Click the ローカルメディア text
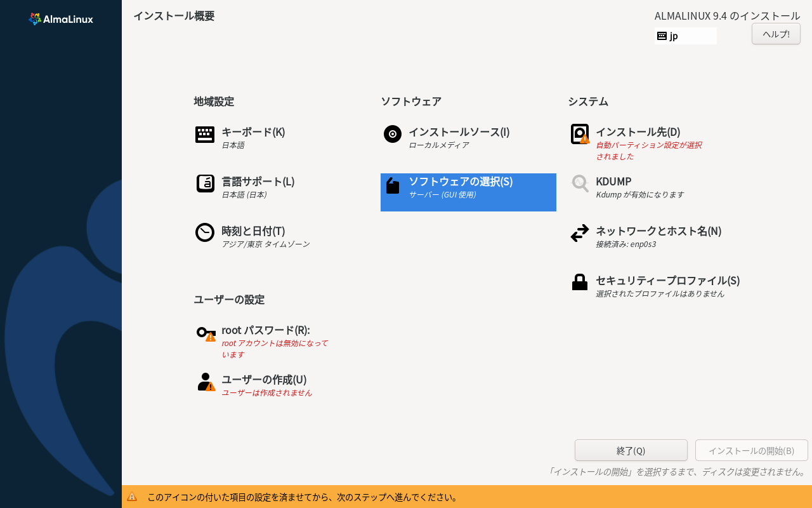Image resolution: width=812 pixels, height=508 pixels. click(439, 145)
